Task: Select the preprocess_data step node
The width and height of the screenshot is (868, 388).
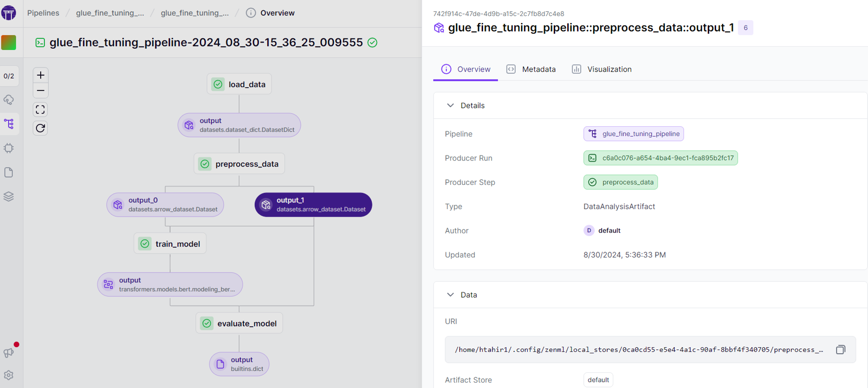Action: tap(239, 164)
